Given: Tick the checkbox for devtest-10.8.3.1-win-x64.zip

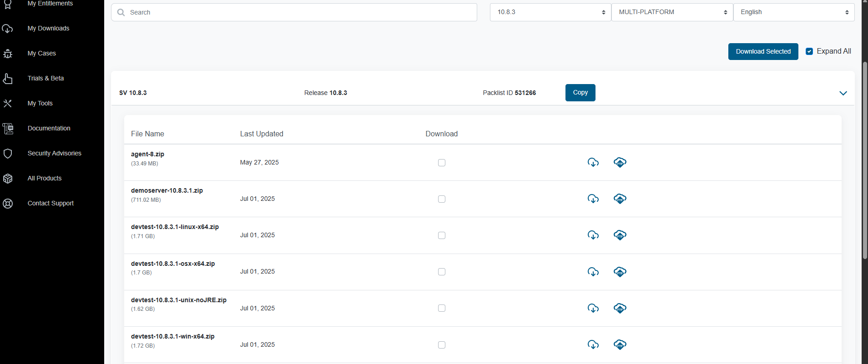Looking at the screenshot, I should 441,345.
